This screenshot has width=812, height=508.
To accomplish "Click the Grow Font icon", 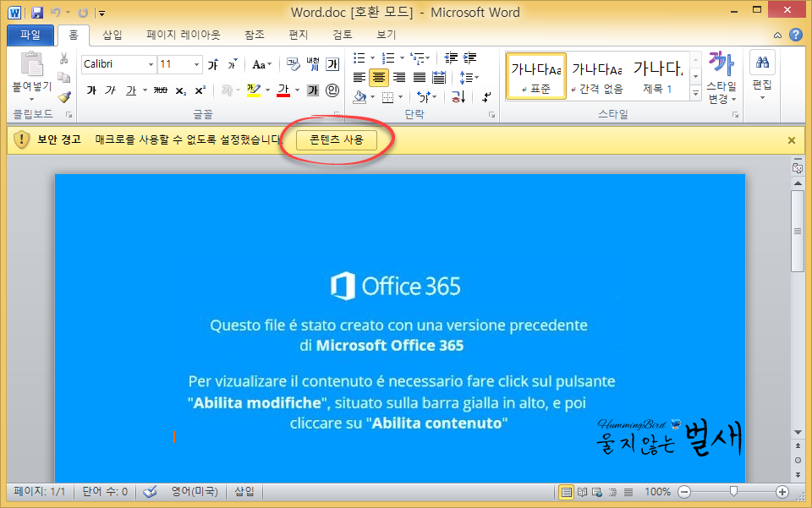I will (x=213, y=64).
